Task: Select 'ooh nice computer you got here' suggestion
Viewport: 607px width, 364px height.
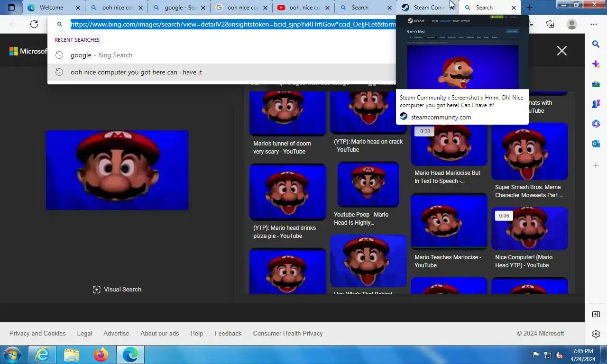Action: click(x=221, y=72)
